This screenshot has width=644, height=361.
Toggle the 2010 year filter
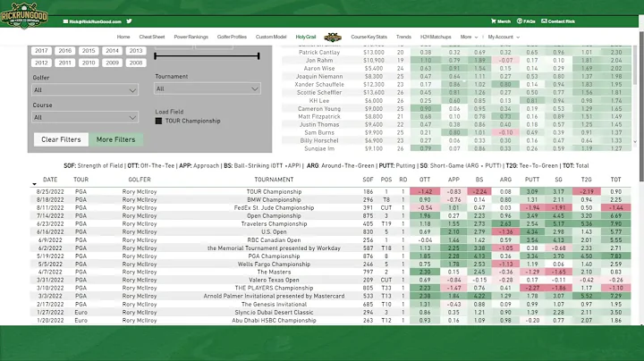(89, 63)
